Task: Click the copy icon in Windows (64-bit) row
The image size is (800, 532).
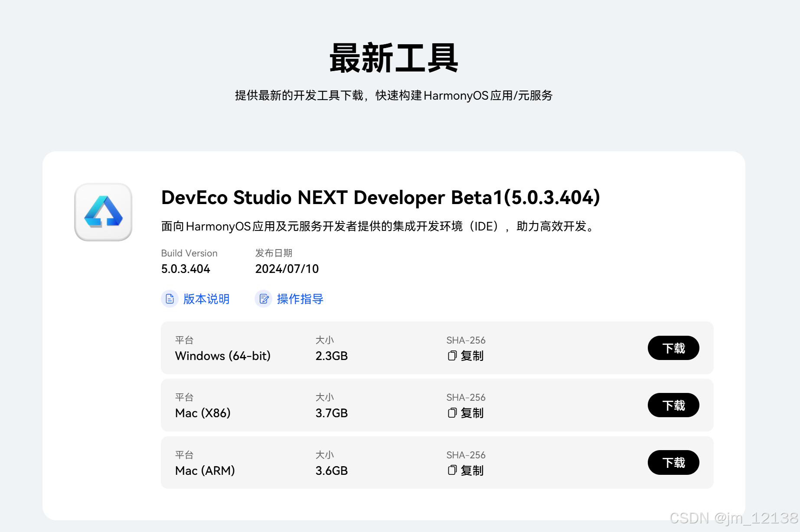Action: click(x=452, y=356)
